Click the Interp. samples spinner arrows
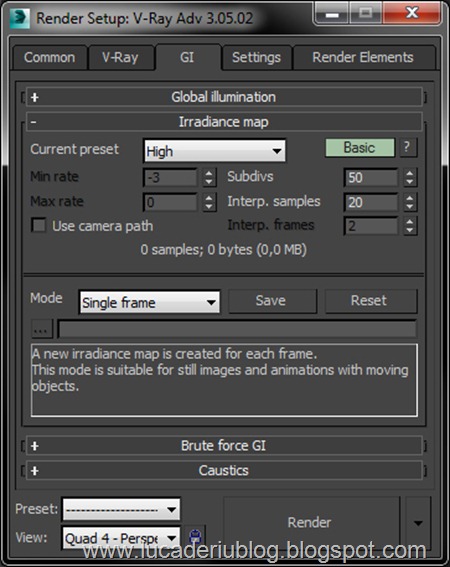This screenshot has width=450, height=567. tap(410, 202)
